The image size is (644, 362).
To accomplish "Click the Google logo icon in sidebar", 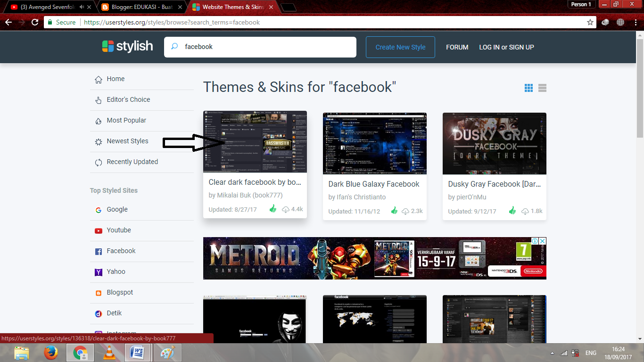I will [x=99, y=210].
